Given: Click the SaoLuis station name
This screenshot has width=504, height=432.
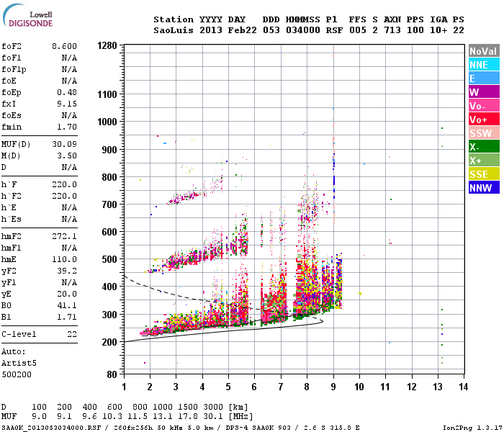Looking at the screenshot, I should click(x=174, y=30).
